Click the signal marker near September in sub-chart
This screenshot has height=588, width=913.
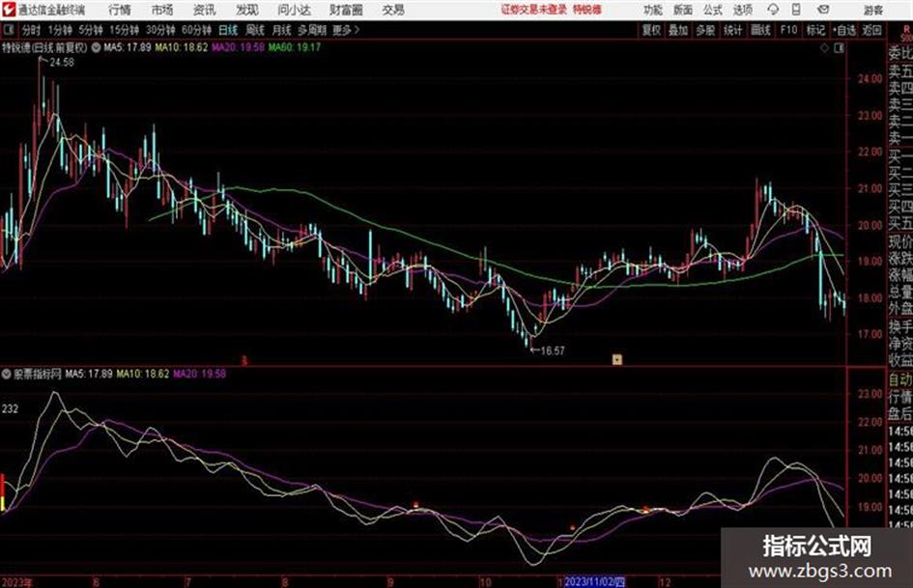pyautogui.click(x=415, y=505)
